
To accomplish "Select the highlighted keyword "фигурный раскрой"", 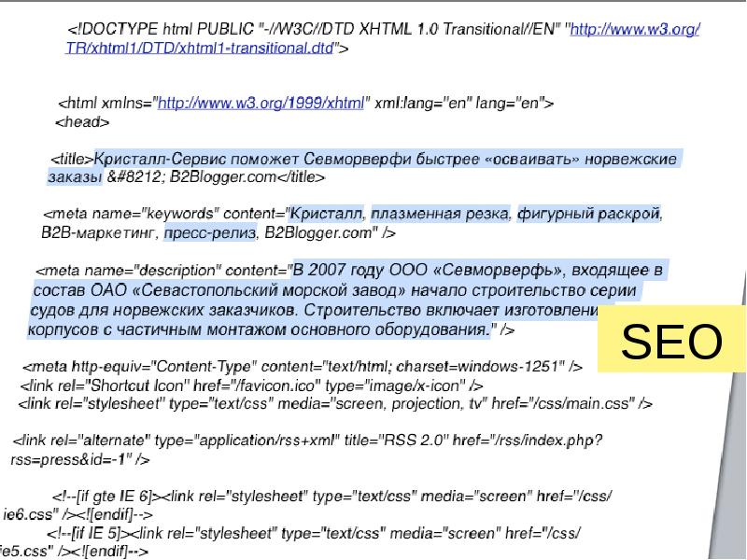I will [x=589, y=216].
